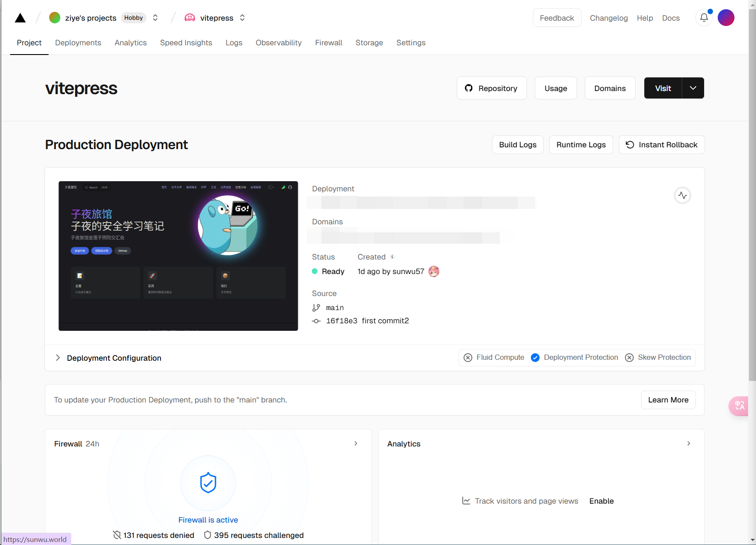
Task: Click the firewall shield checkmark icon
Action: [x=208, y=483]
